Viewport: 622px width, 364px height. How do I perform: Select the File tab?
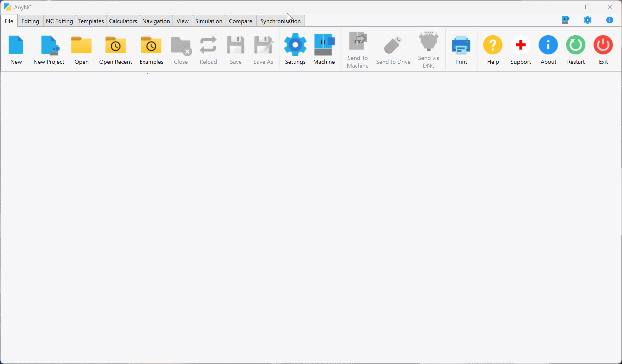click(9, 21)
